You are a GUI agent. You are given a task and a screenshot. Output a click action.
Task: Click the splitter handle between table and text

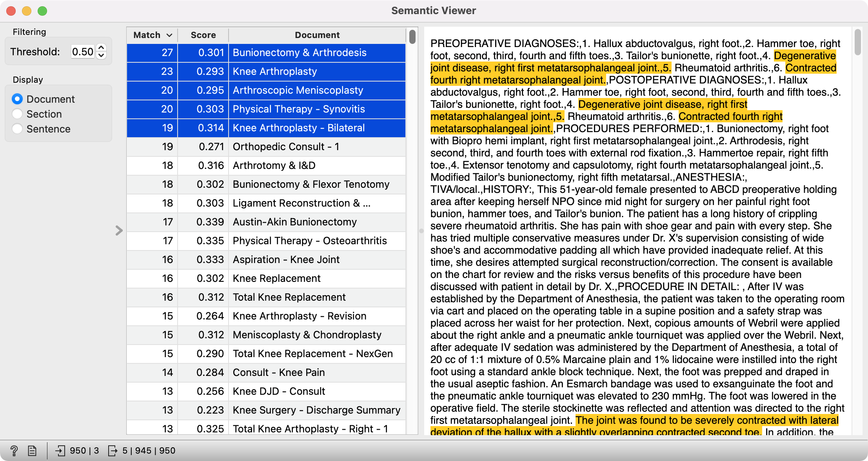click(421, 230)
